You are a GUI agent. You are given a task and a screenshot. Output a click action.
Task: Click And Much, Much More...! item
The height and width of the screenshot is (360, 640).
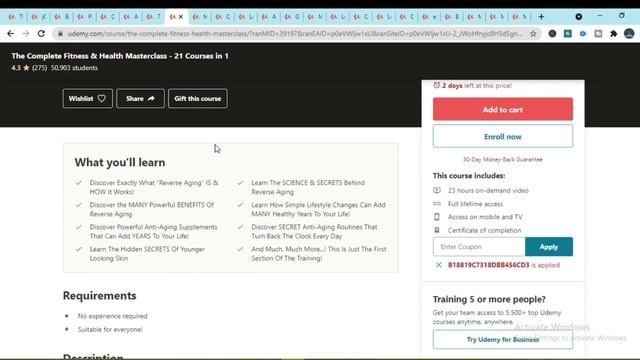[x=319, y=253]
